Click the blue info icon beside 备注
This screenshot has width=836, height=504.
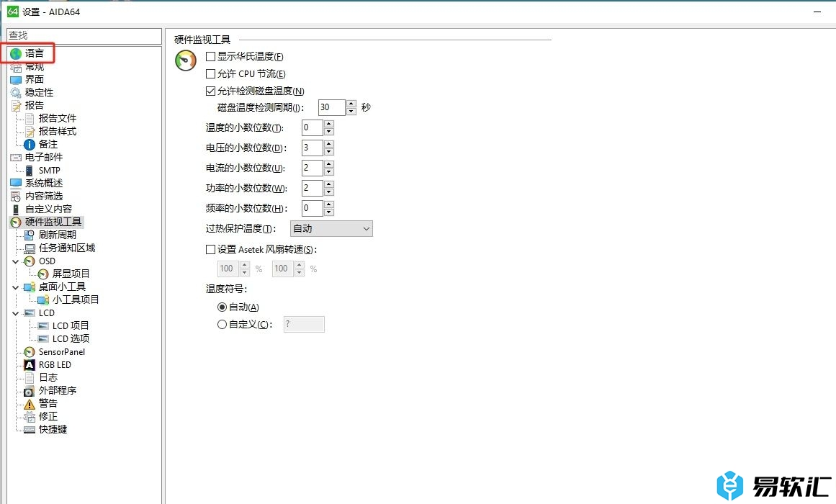click(x=30, y=145)
